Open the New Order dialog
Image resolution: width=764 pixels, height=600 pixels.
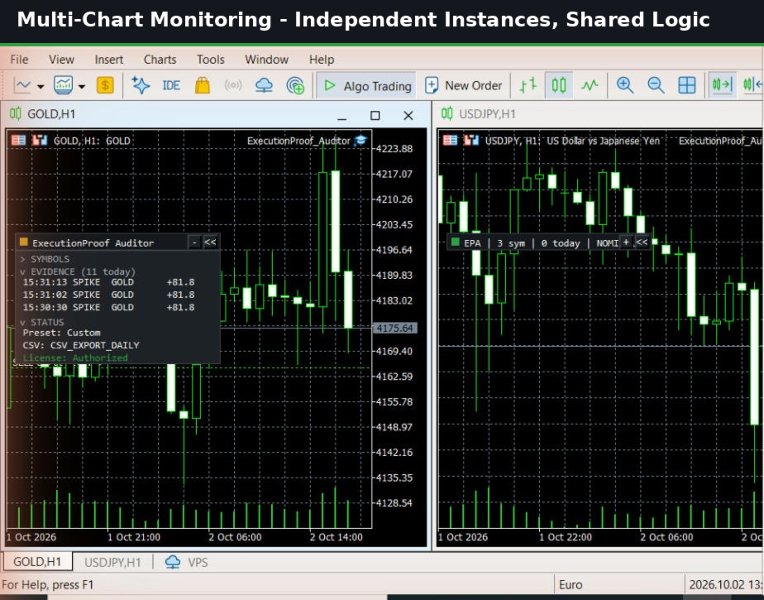click(x=463, y=86)
